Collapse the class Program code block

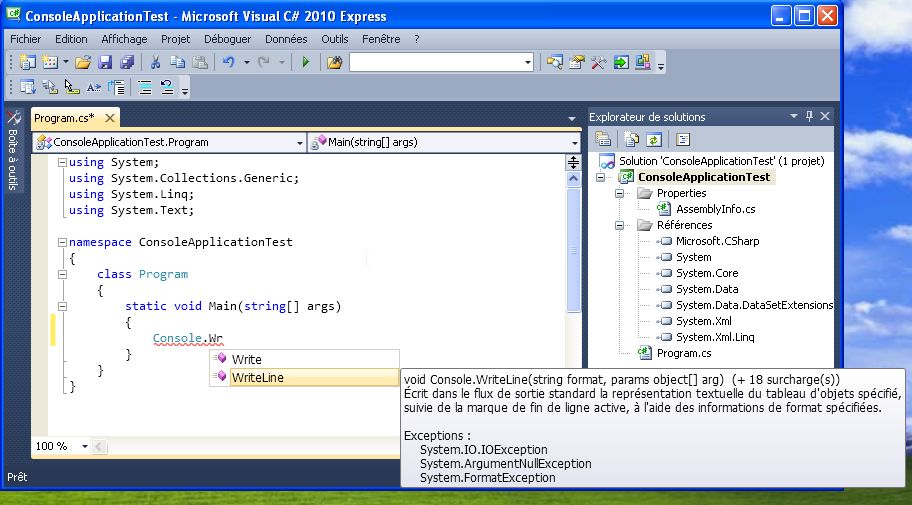tap(62, 274)
